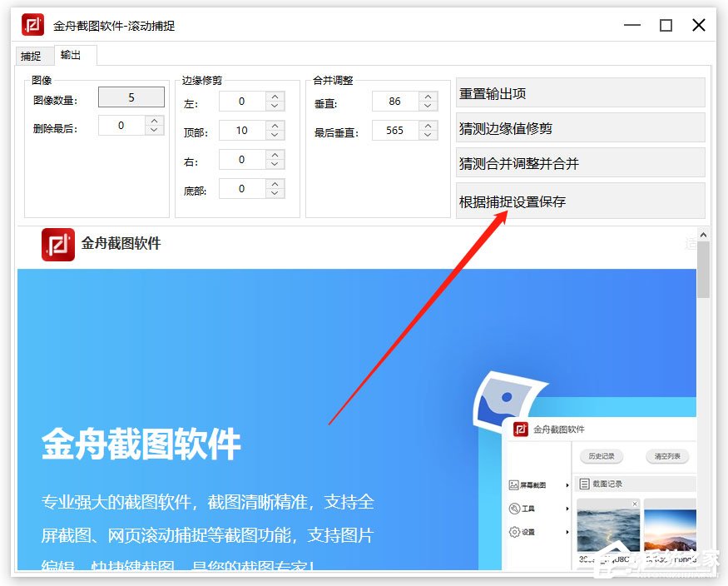The width and height of the screenshot is (728, 586).
Task: Click the 根据捕捉设置保存 save button
Action: (577, 200)
